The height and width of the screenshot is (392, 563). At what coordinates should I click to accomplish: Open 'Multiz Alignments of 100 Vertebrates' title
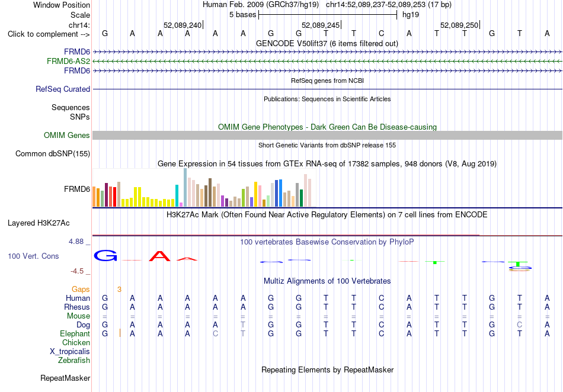327,281
